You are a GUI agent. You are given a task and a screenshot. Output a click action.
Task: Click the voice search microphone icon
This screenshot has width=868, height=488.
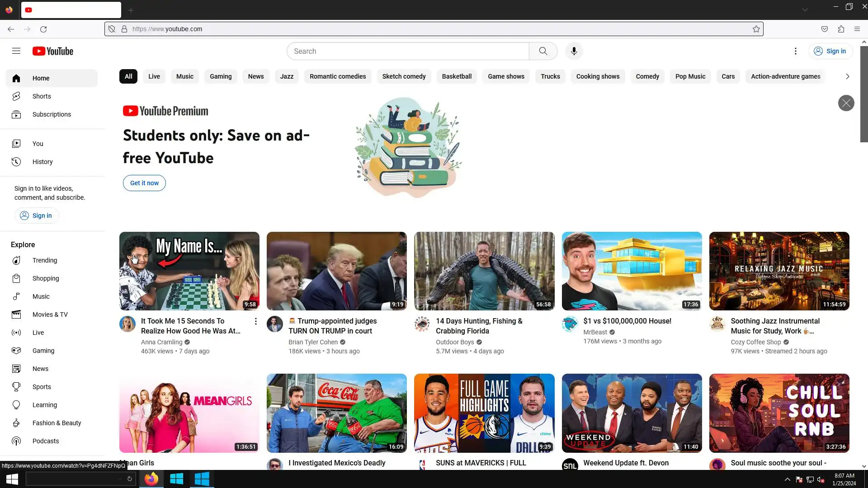click(x=574, y=51)
